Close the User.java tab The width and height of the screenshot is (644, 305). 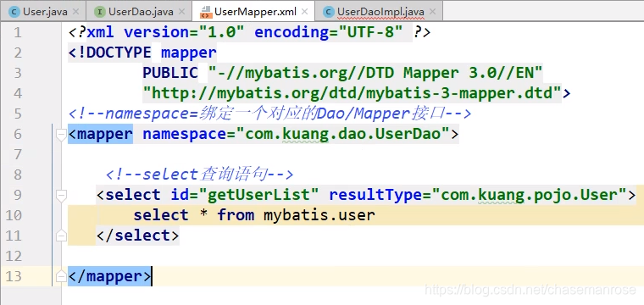click(75, 12)
